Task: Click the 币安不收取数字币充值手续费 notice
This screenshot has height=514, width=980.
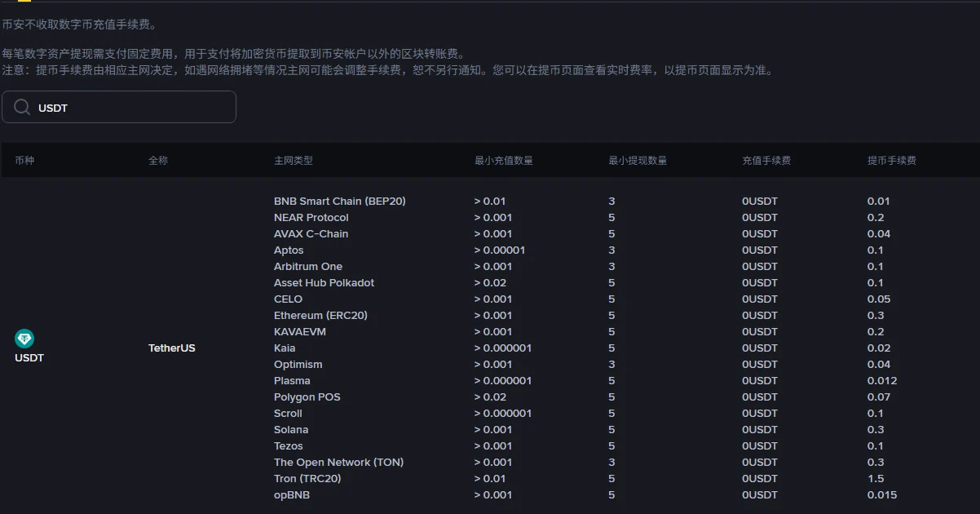Action: pos(79,25)
